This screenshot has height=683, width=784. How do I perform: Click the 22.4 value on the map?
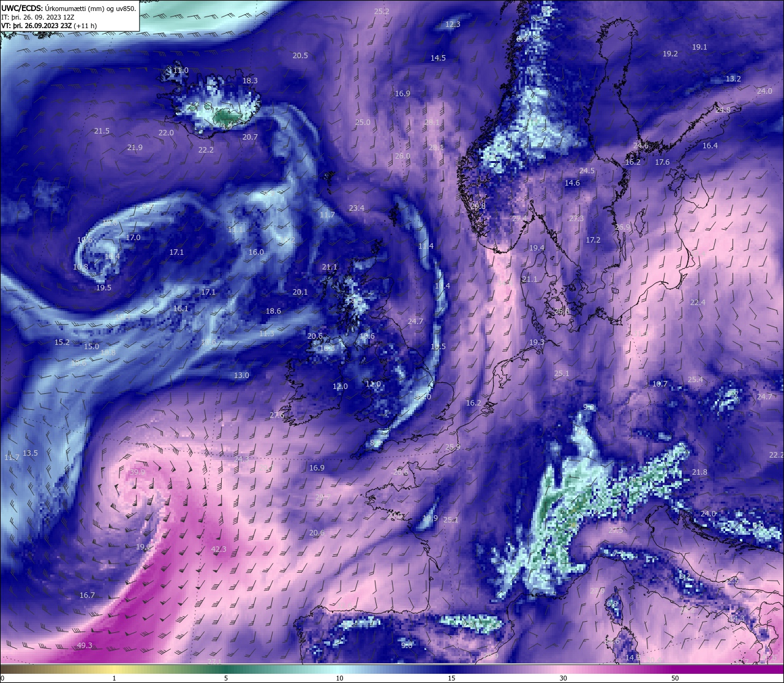(x=698, y=303)
